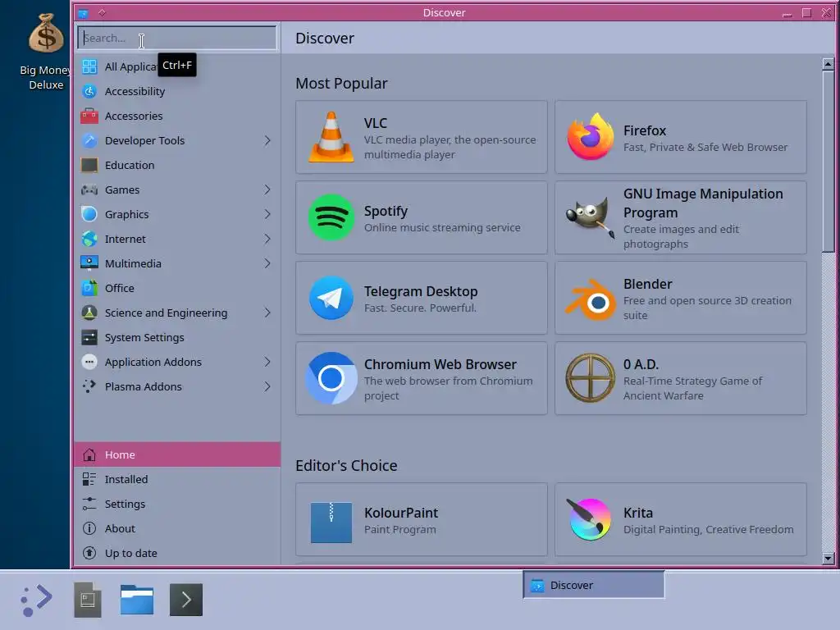Click the About info icon
The height and width of the screenshot is (630, 840).
(x=89, y=528)
